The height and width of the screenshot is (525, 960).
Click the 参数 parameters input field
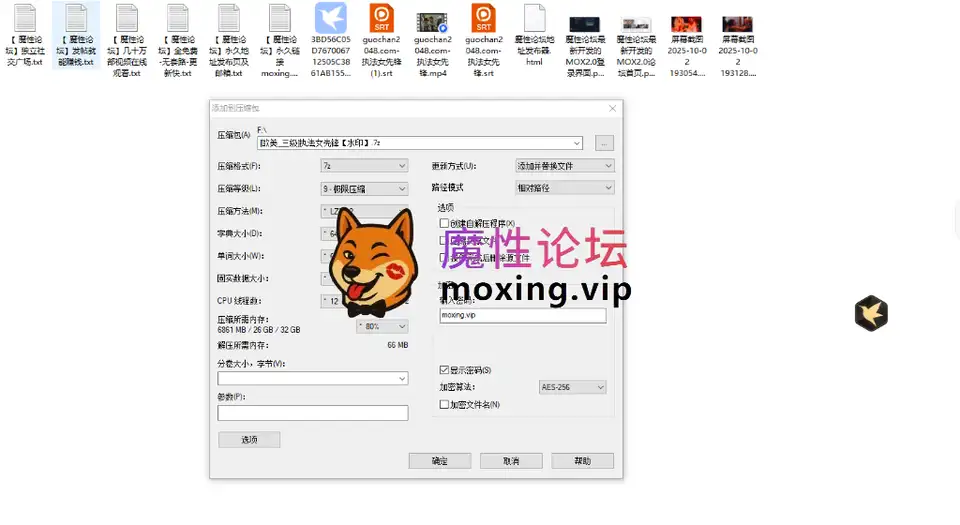pos(313,413)
